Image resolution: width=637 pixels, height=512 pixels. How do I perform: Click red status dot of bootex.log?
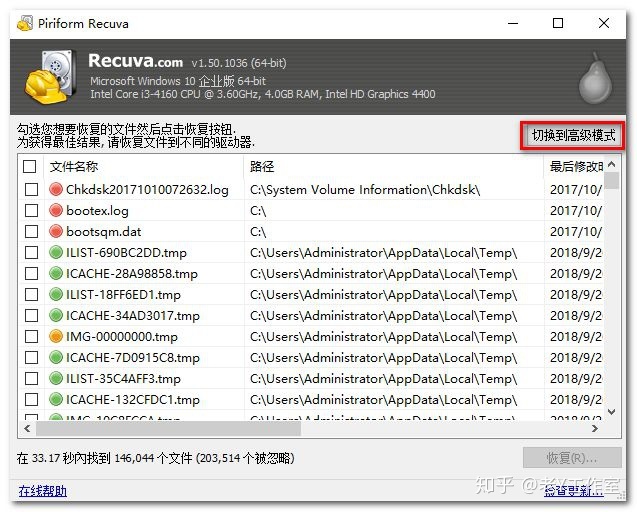point(56,210)
